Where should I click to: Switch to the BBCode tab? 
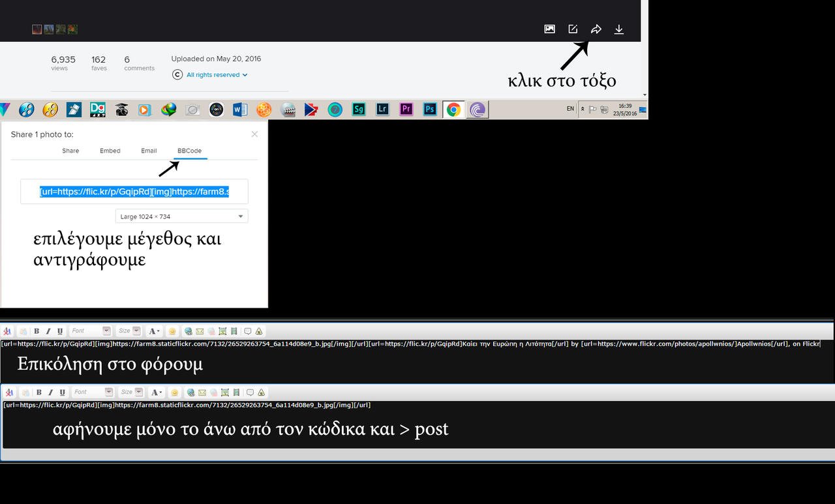[189, 151]
